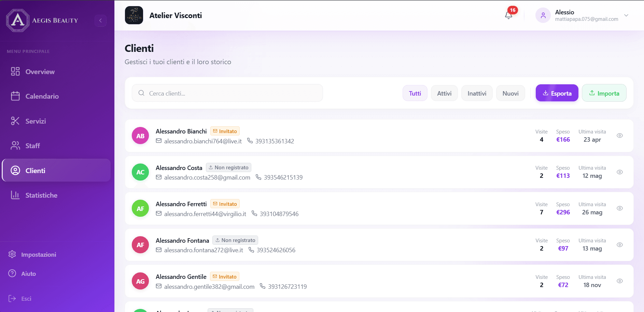
Task: Click Non registrato badge on Alessandro Costa
Action: click(229, 168)
